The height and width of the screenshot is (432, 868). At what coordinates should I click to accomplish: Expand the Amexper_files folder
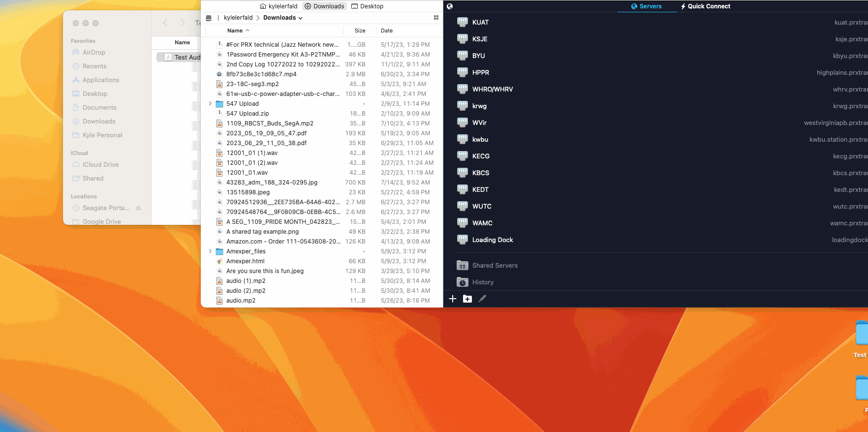pyautogui.click(x=210, y=251)
